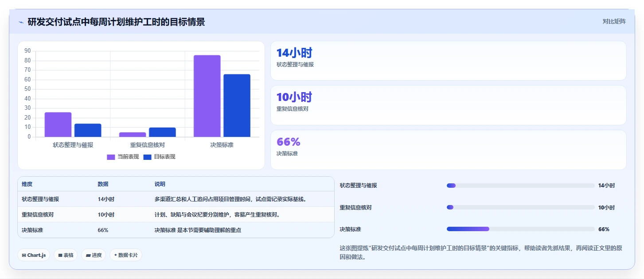The height and width of the screenshot is (279, 644).
Task: Toggle the 当前表现 legend swatch
Action: click(x=111, y=157)
